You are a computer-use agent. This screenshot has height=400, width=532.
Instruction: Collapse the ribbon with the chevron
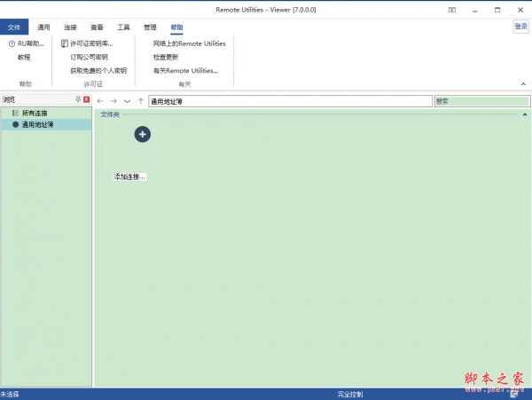coord(523,83)
